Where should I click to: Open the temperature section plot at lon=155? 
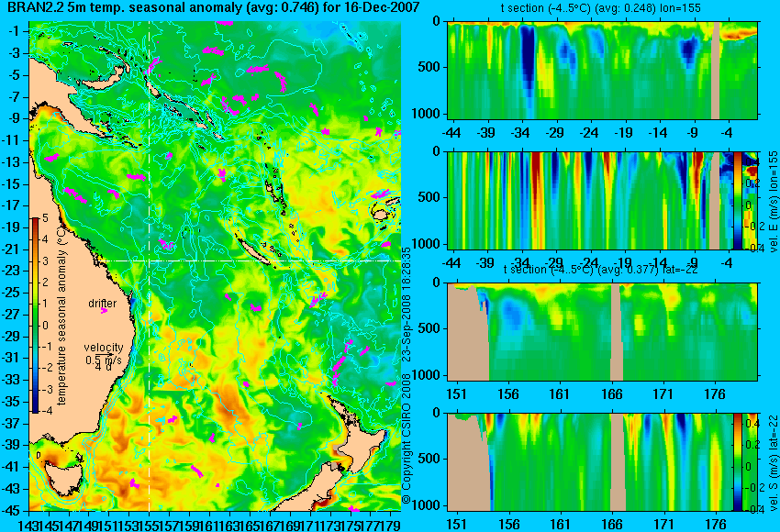coord(602,70)
